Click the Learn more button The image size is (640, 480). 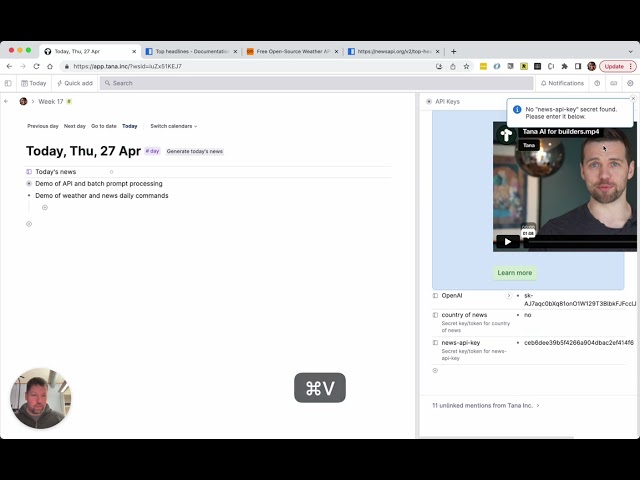point(515,273)
